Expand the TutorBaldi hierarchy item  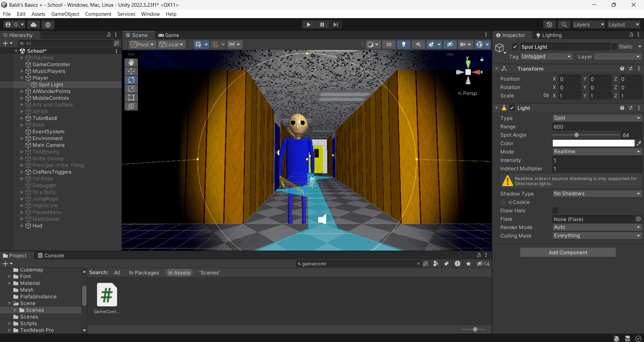(x=22, y=118)
